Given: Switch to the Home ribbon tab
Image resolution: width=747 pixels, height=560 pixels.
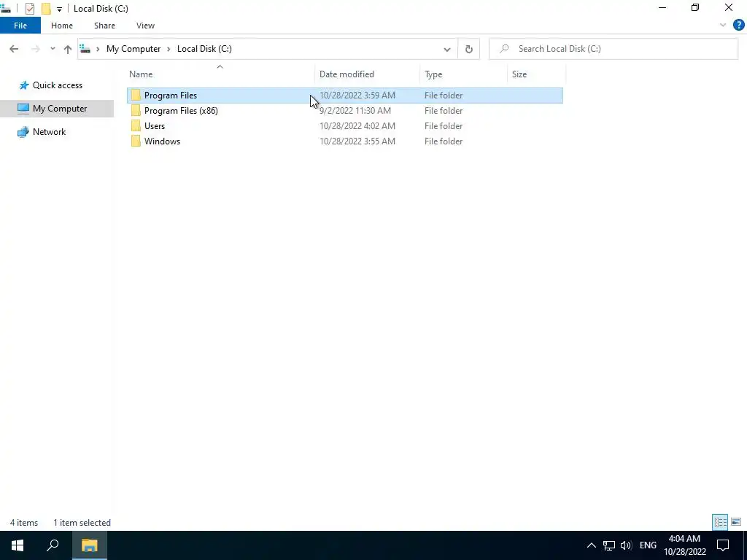Looking at the screenshot, I should (62, 26).
